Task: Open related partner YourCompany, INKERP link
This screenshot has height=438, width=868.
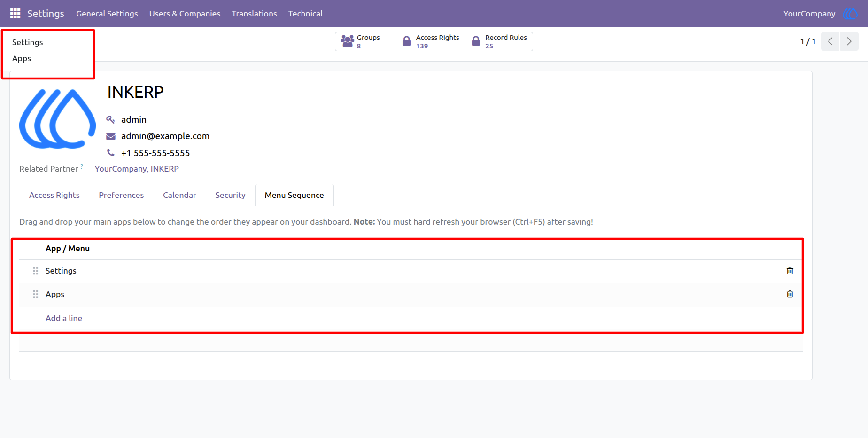Action: (x=137, y=169)
